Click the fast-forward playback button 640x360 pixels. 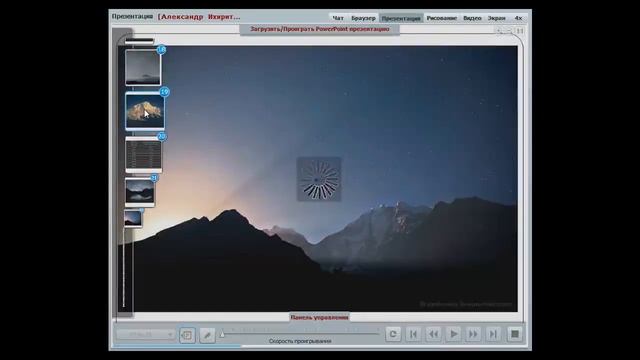473,334
